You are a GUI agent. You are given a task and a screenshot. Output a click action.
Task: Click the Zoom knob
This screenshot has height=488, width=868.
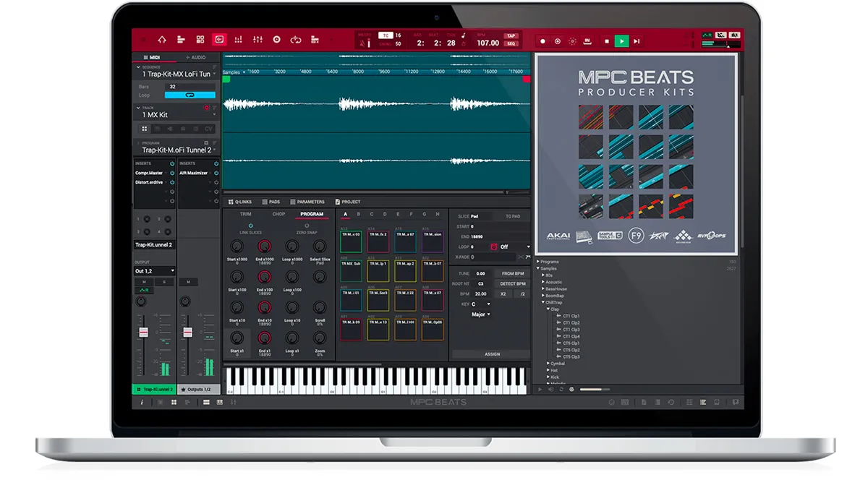(320, 338)
